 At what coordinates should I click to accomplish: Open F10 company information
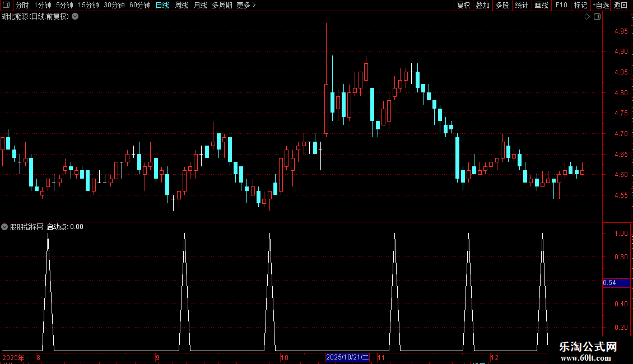click(x=561, y=5)
